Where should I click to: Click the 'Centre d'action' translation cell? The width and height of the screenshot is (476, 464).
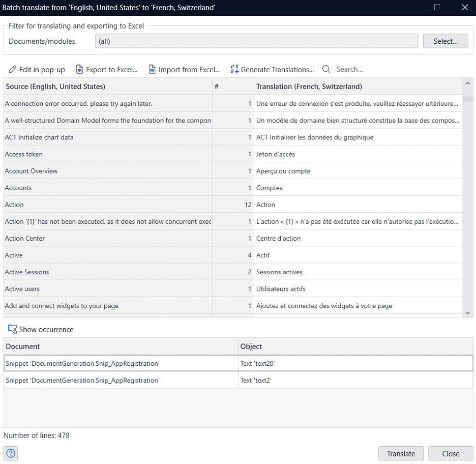(x=358, y=238)
